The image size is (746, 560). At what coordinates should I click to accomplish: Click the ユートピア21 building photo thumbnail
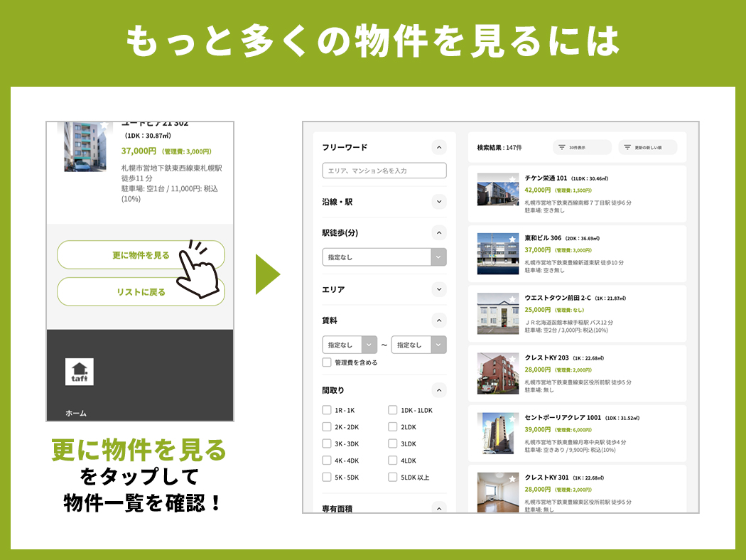85,146
